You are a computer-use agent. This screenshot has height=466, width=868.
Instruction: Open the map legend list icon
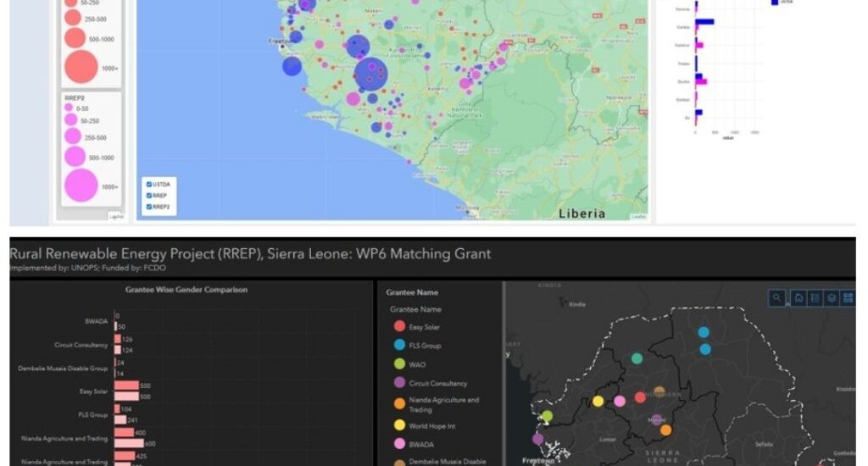point(815,297)
